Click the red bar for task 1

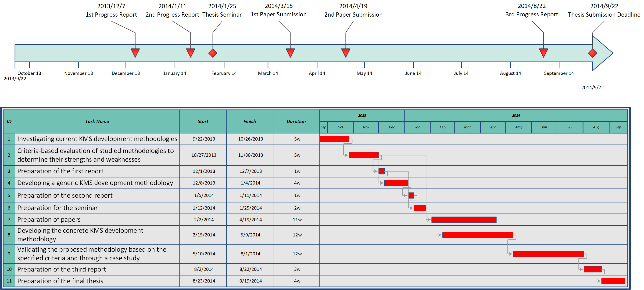click(x=334, y=139)
